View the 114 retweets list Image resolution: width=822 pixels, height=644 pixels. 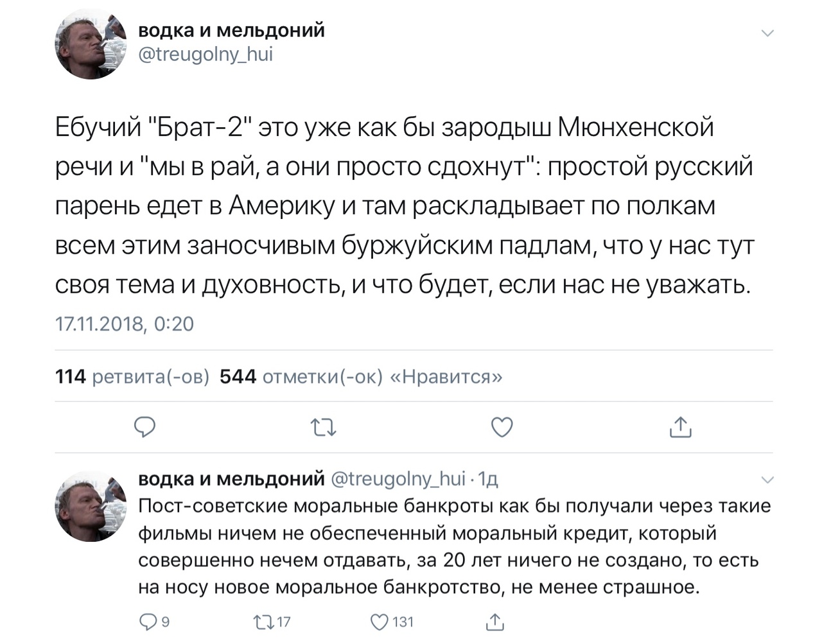(132, 376)
